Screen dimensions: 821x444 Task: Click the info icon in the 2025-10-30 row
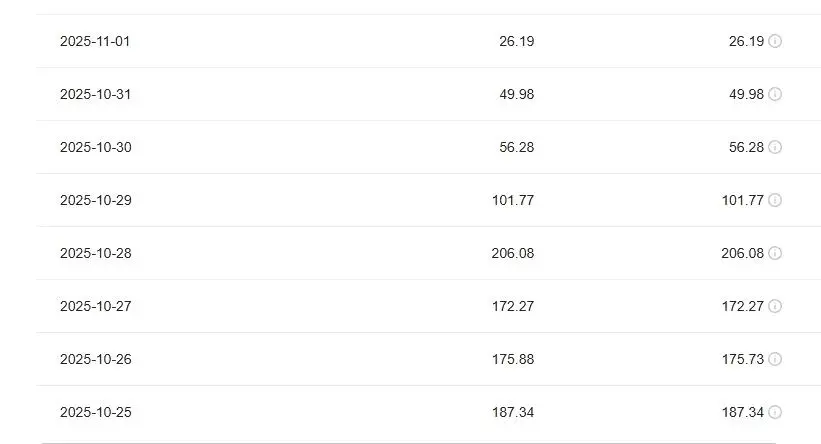(x=775, y=147)
